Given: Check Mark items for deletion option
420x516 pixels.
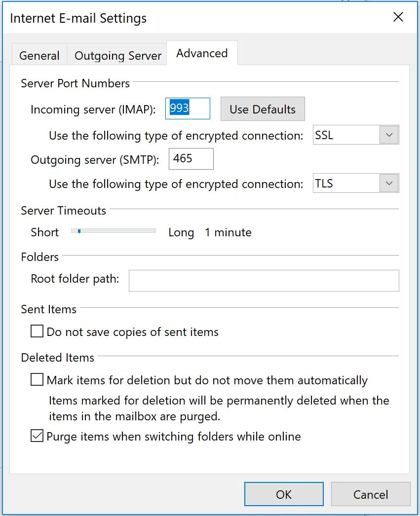Looking at the screenshot, I should tap(37, 380).
